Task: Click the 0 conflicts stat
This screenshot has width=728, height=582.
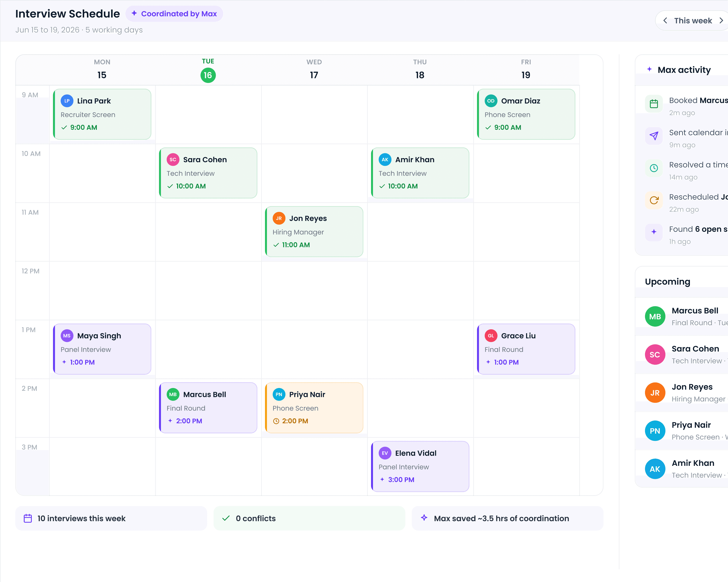Action: pyautogui.click(x=309, y=518)
